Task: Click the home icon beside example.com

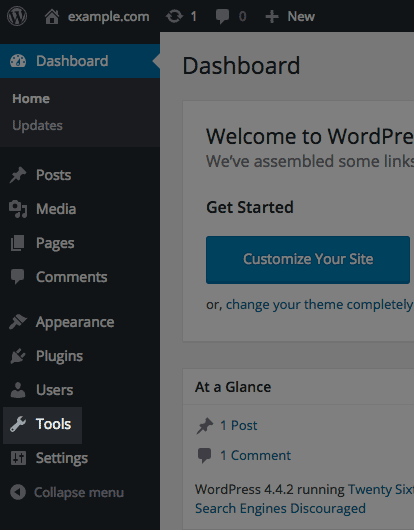Action: coord(52,17)
